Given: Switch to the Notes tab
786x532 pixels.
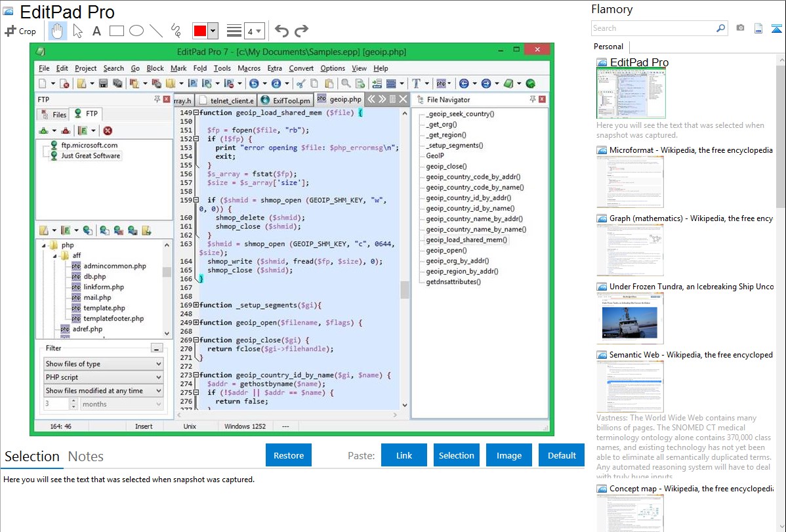Looking at the screenshot, I should 86,457.
